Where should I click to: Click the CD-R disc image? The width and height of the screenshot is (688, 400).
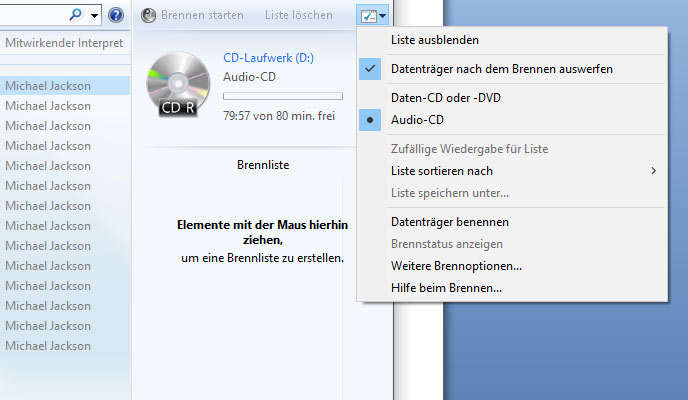(x=178, y=85)
